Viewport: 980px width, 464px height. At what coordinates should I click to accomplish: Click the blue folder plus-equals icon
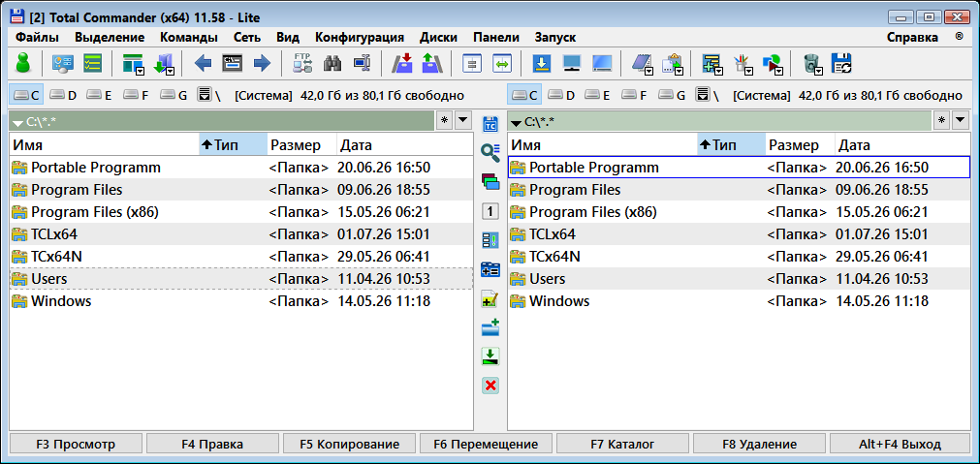(x=490, y=270)
